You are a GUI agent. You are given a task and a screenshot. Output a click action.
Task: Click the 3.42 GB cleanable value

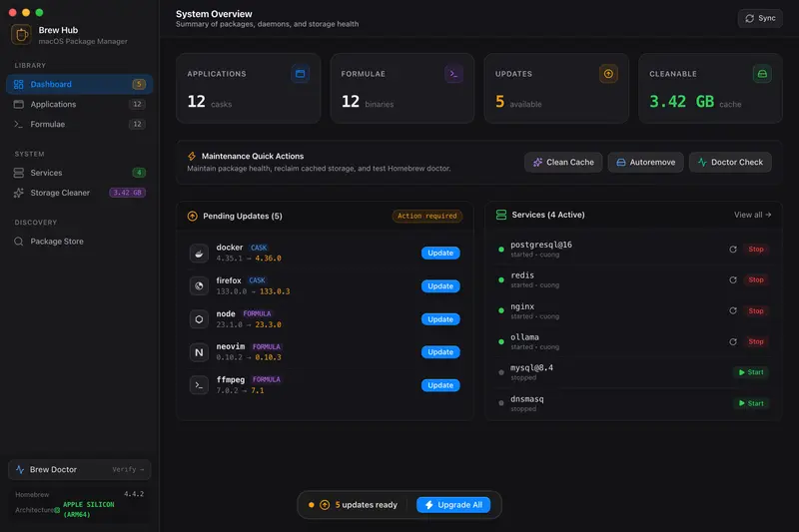pyautogui.click(x=682, y=102)
